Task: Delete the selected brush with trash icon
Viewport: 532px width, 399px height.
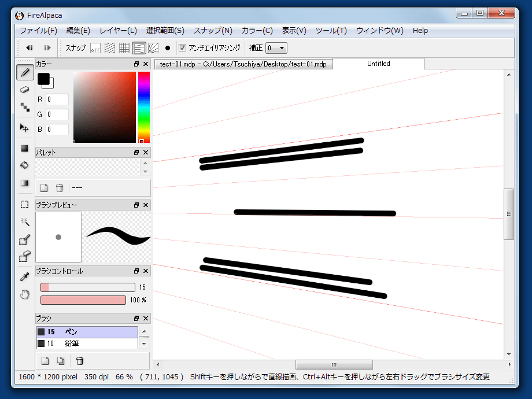Action: tap(80, 361)
